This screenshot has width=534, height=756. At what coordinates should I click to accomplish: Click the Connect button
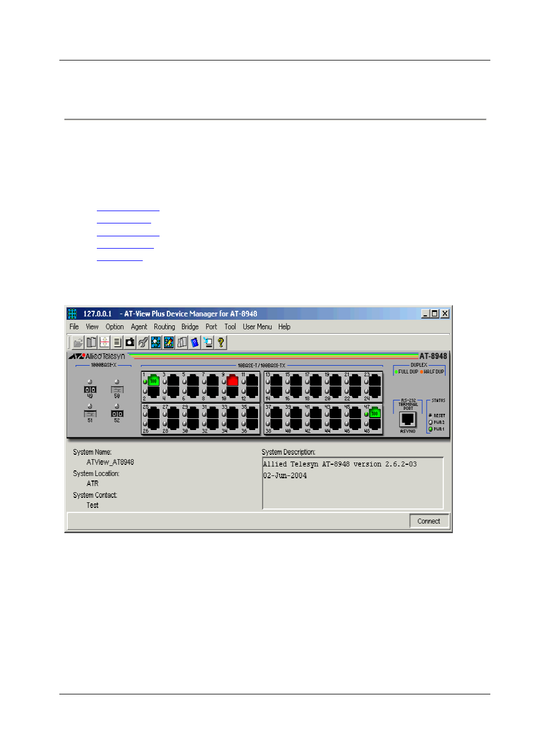point(429,521)
